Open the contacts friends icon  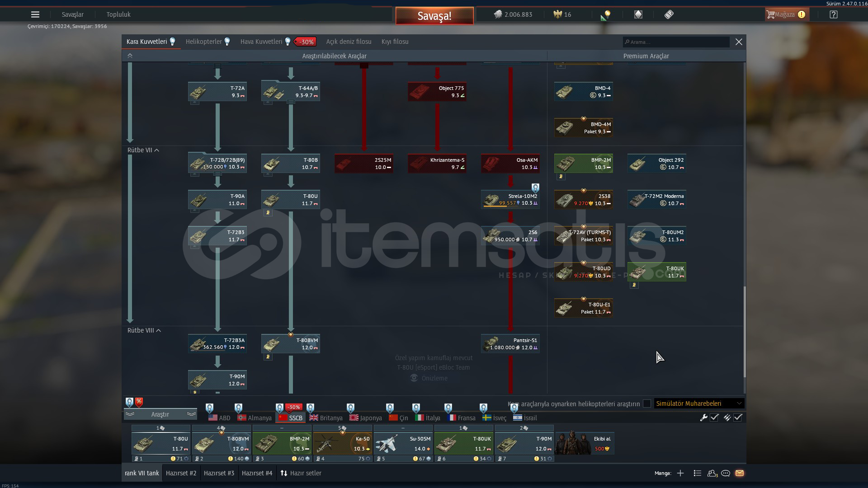(x=712, y=473)
